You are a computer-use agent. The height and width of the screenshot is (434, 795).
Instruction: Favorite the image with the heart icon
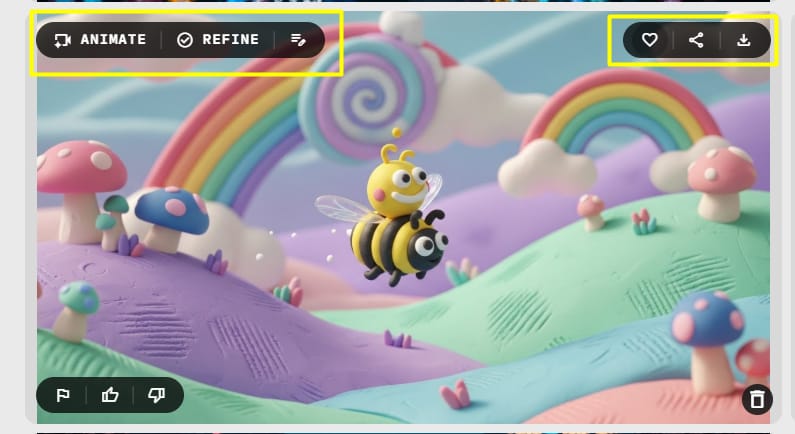649,40
